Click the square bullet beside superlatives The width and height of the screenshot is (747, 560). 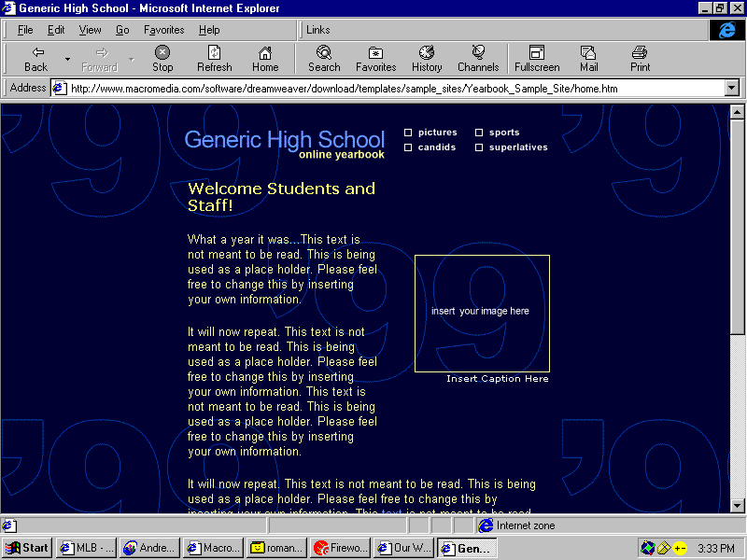[479, 147]
